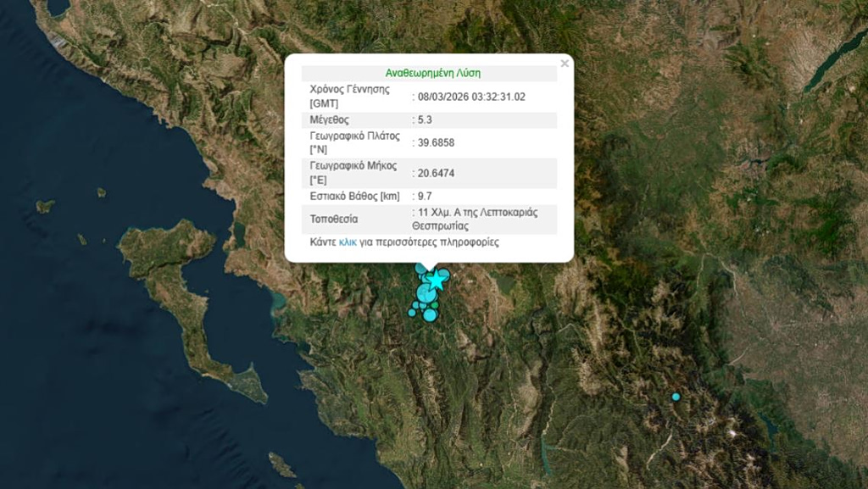Select the isolated cyan marker in the southeast
This screenshot has width=868, height=489.
point(676,397)
